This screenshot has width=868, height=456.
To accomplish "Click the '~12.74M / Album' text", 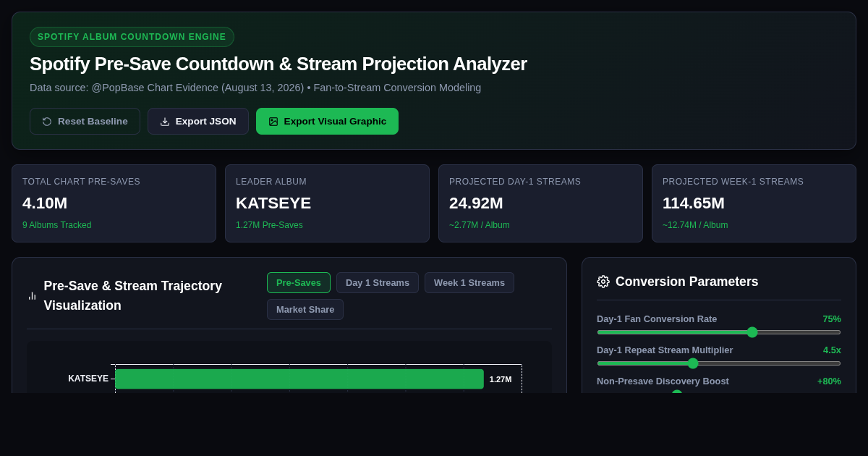I will pyautogui.click(x=695, y=225).
